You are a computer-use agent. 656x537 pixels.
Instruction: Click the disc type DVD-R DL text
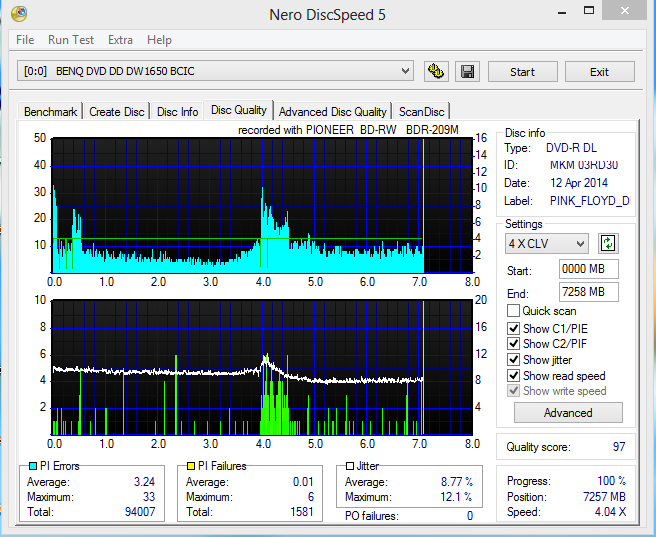pyautogui.click(x=571, y=148)
